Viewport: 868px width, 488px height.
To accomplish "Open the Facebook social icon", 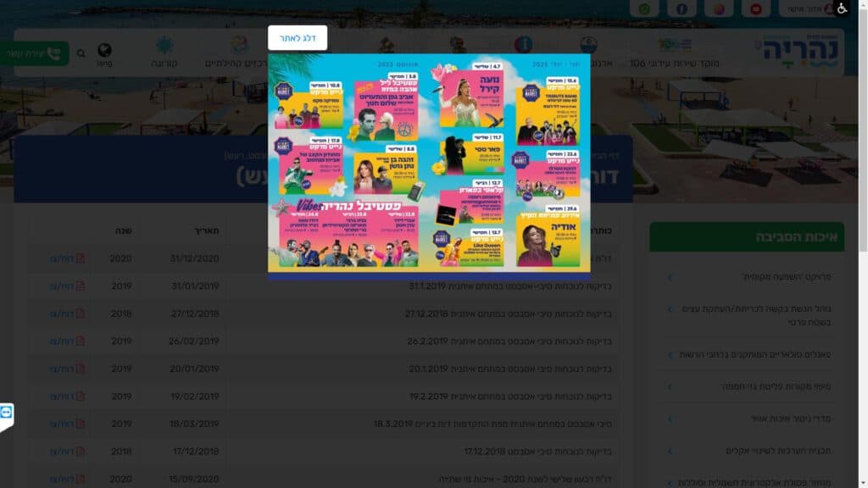I will [682, 8].
